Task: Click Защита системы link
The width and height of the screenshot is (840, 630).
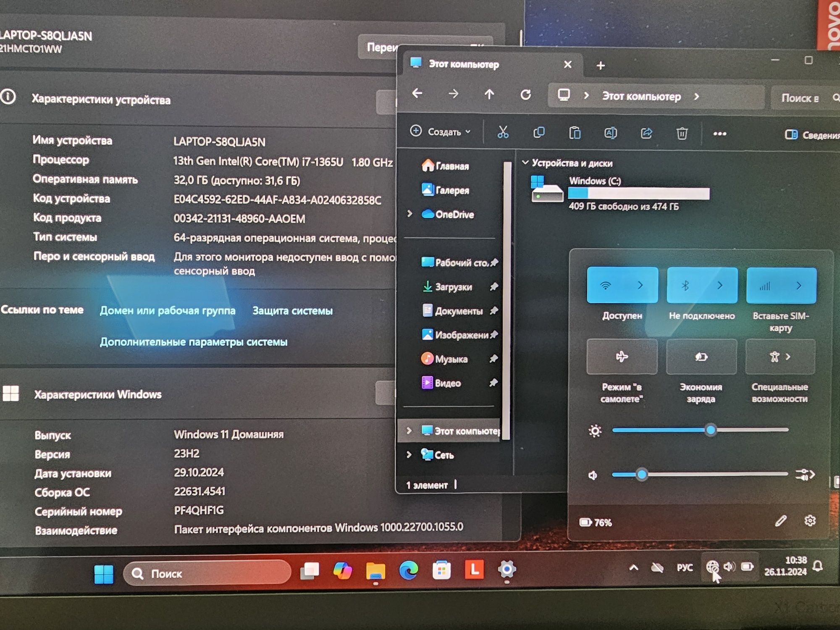Action: (292, 311)
